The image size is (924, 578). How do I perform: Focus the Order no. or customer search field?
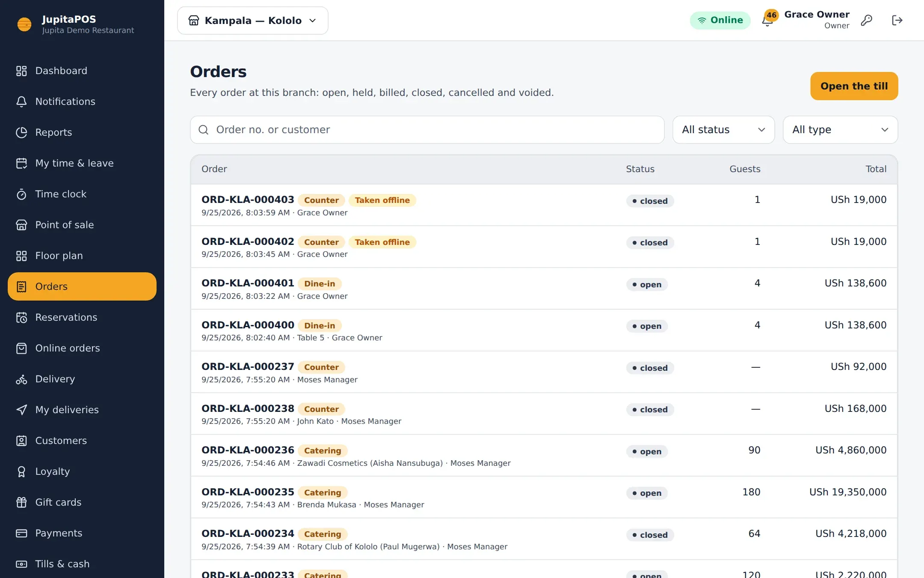[x=427, y=130]
